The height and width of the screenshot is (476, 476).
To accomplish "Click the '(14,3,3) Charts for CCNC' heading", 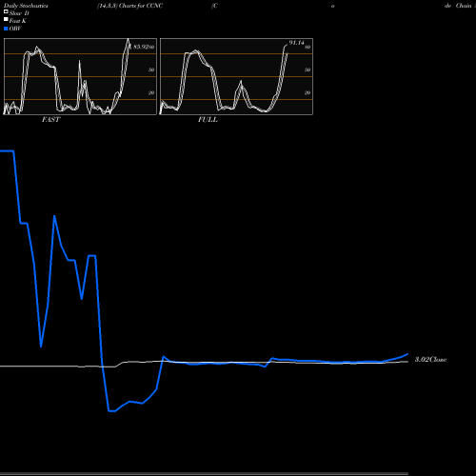I will click(x=129, y=6).
